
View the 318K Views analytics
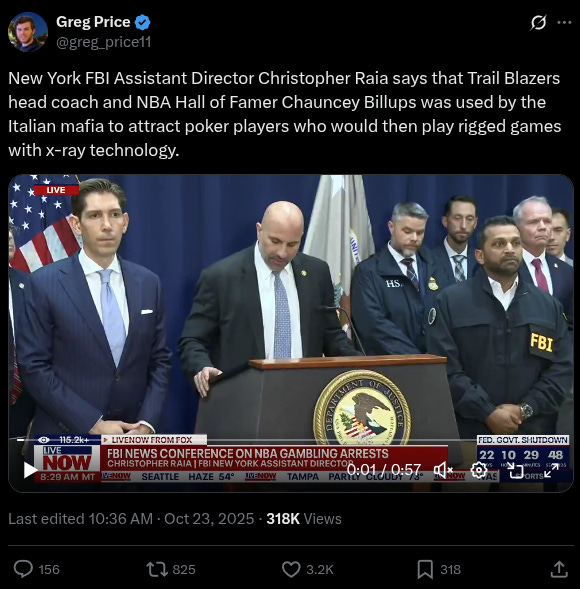click(304, 519)
